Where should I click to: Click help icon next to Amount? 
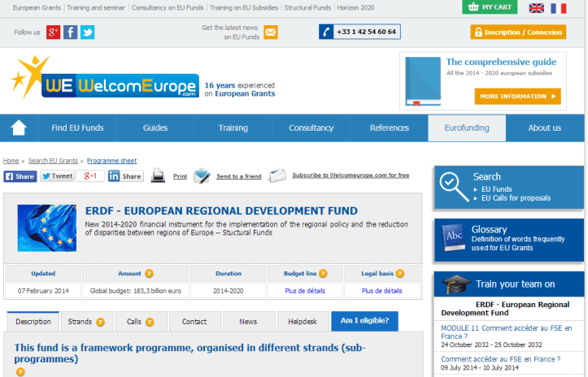(150, 274)
